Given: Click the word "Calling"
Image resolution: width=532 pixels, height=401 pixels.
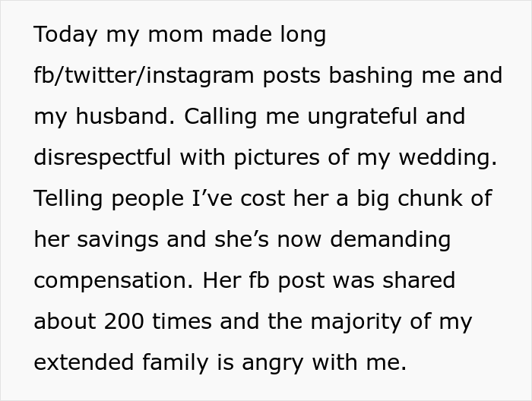Looking at the screenshot, I should point(219,117).
